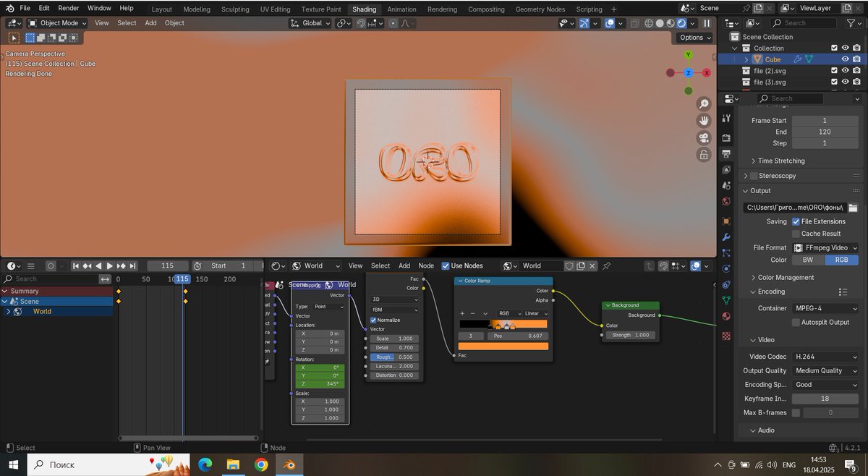Open the Container MPEG-4 dropdown
Viewport: 868px width, 476px height.
[x=825, y=308]
